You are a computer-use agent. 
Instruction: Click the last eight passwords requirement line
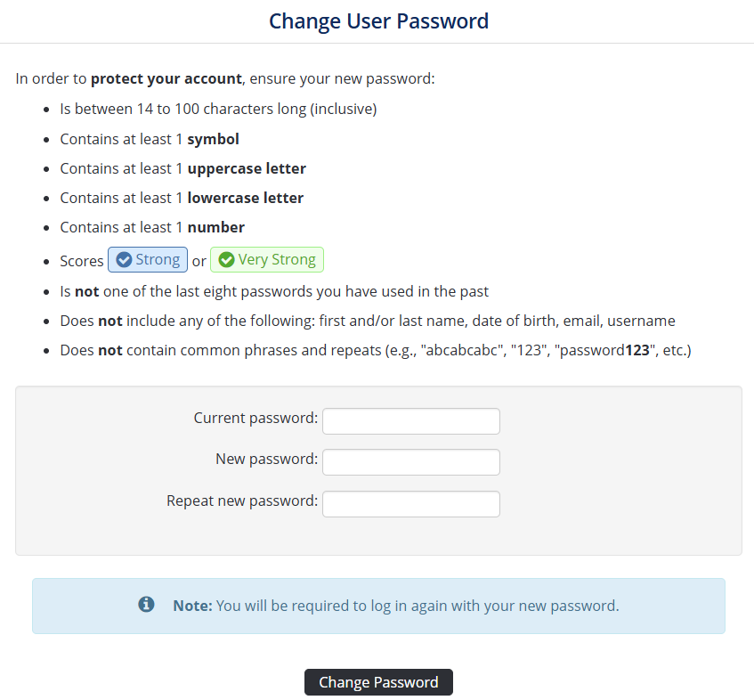(x=274, y=291)
